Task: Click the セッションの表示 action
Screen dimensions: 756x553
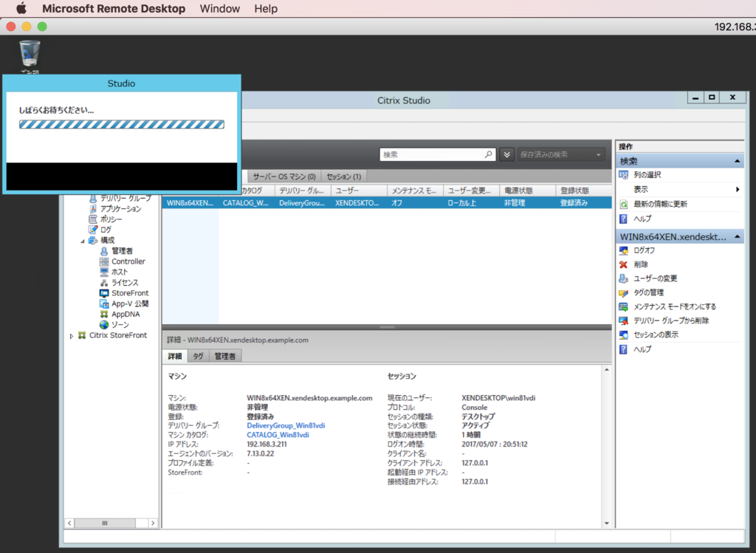Action: (x=656, y=334)
